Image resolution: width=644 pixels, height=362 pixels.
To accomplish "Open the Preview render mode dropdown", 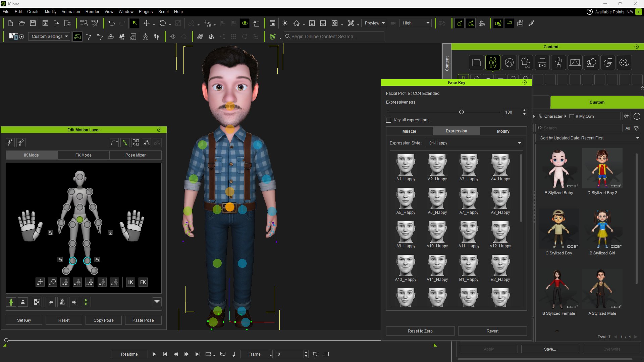I will pyautogui.click(x=374, y=23).
